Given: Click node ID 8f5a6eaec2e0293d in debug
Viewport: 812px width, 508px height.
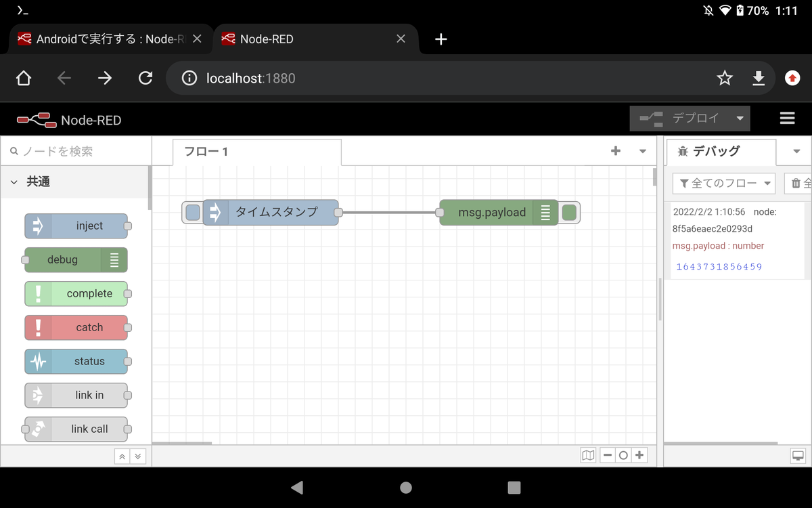Looking at the screenshot, I should [713, 229].
